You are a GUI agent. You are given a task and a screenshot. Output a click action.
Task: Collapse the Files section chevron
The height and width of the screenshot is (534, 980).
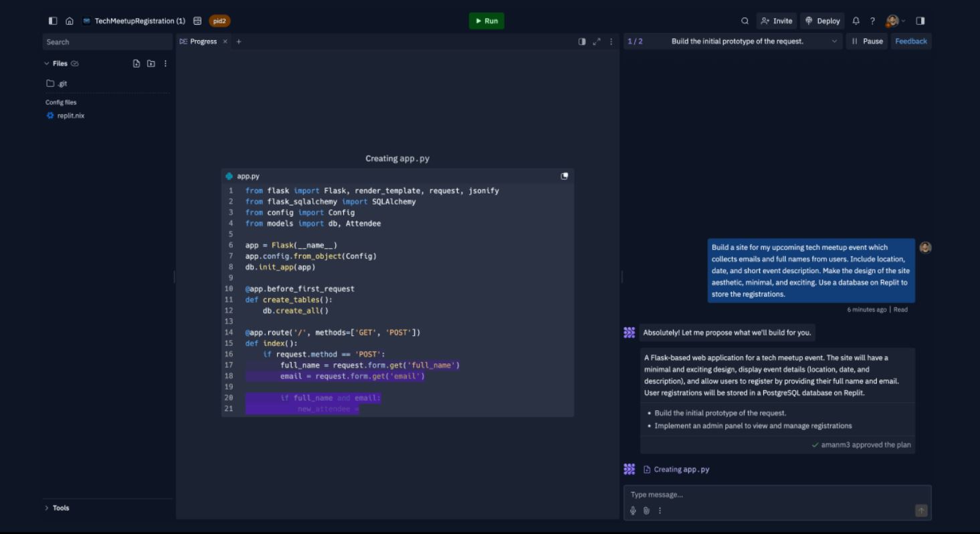coord(47,64)
